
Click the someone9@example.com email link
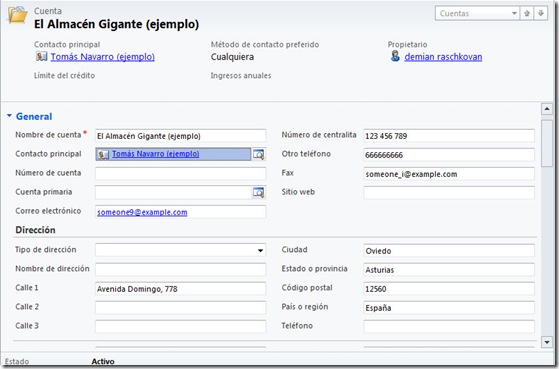[x=142, y=212]
